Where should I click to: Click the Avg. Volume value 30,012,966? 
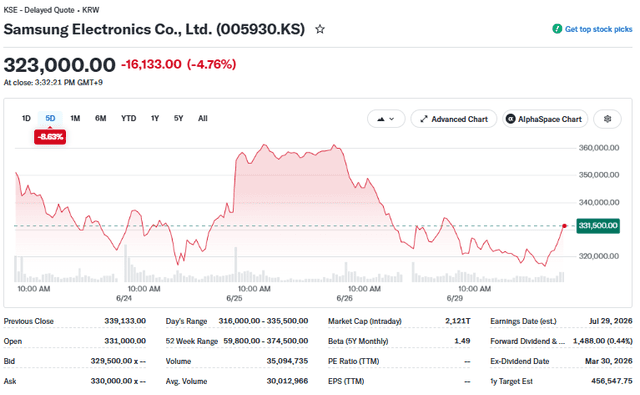point(287,381)
